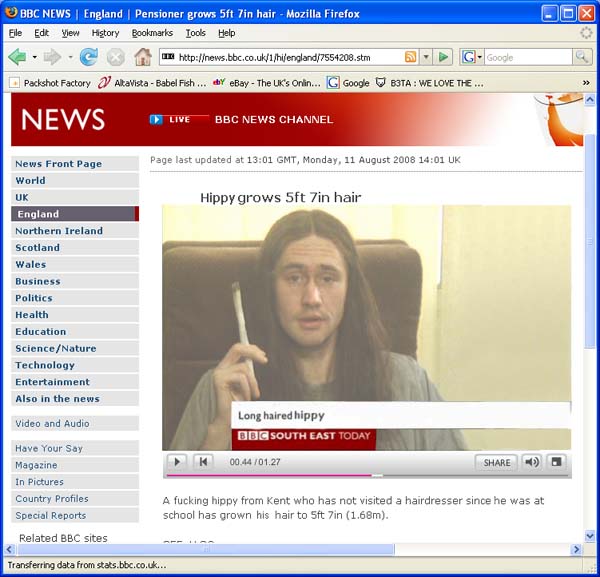Click the SHARE button on video player
The image size is (600, 577).
[496, 463]
